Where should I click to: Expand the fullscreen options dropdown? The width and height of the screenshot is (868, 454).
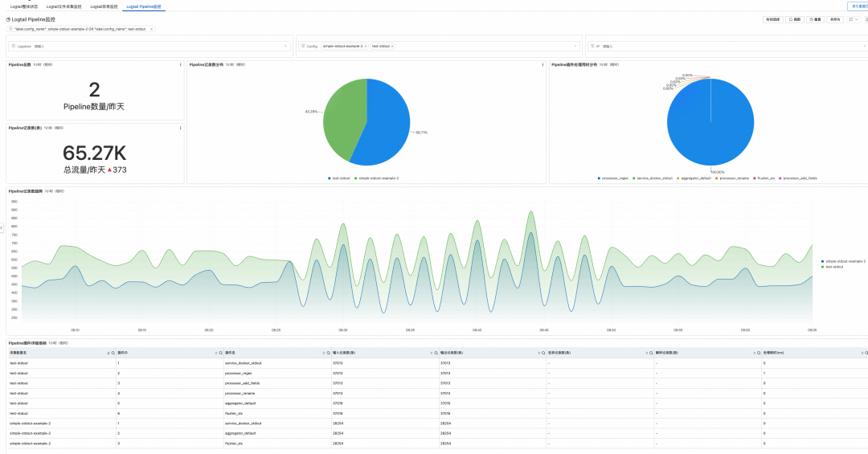pos(854,19)
